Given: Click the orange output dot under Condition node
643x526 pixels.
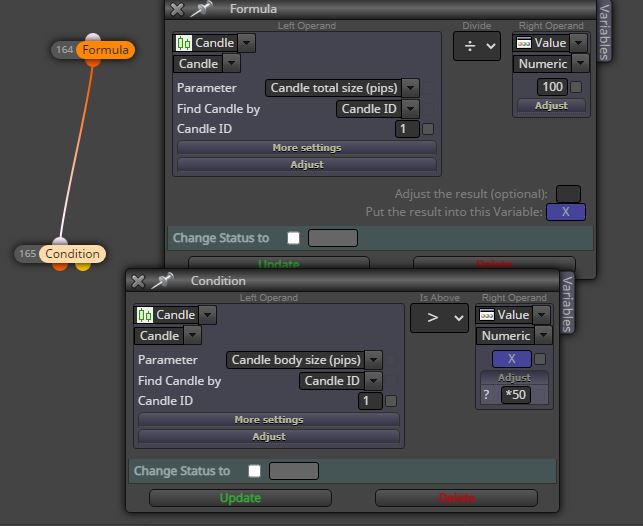Looking at the screenshot, I should pos(60,266).
